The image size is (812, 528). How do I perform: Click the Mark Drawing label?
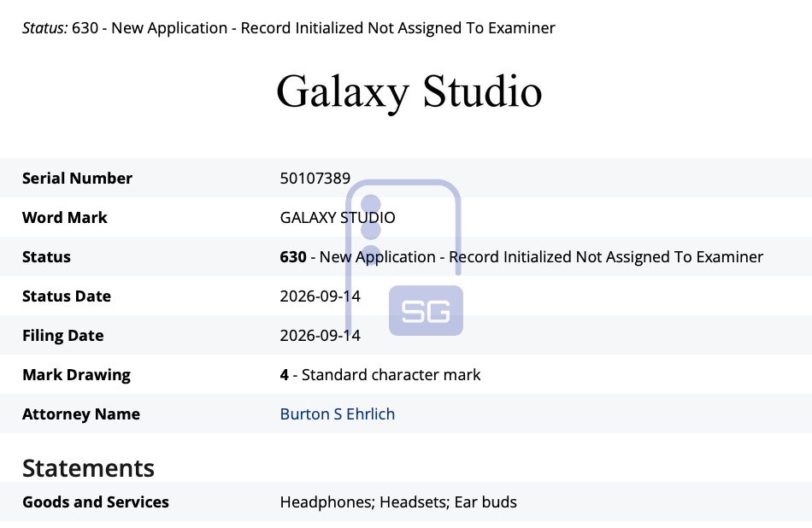tap(76, 375)
